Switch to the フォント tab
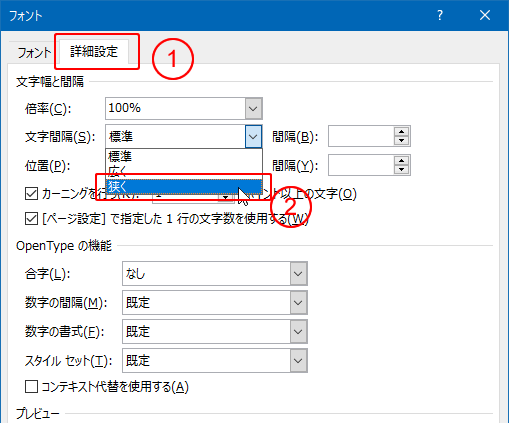This screenshot has width=509, height=423. (x=34, y=53)
